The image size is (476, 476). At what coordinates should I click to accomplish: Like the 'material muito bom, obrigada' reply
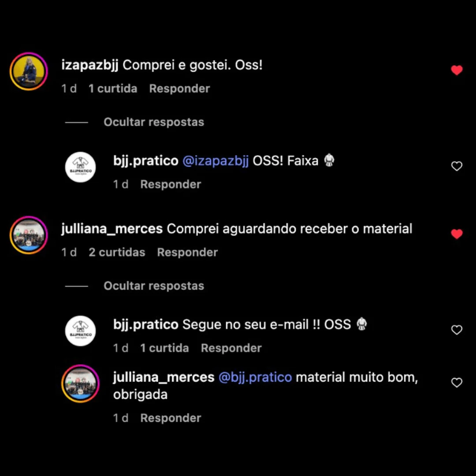tap(457, 383)
